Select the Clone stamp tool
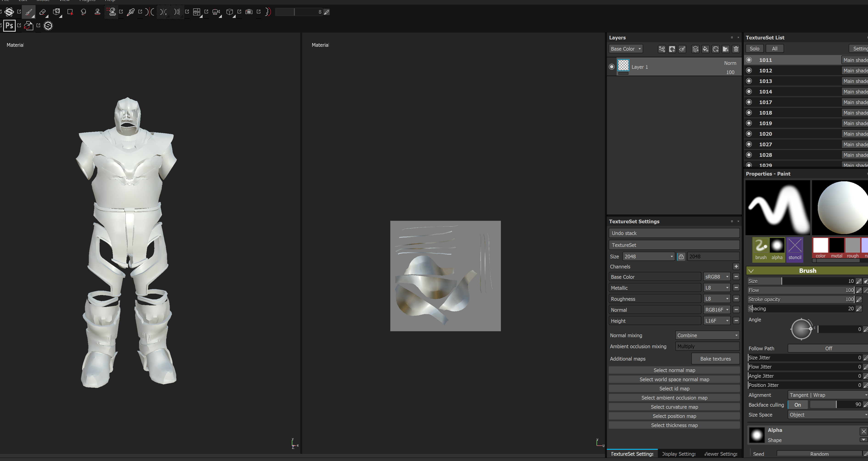 point(97,12)
